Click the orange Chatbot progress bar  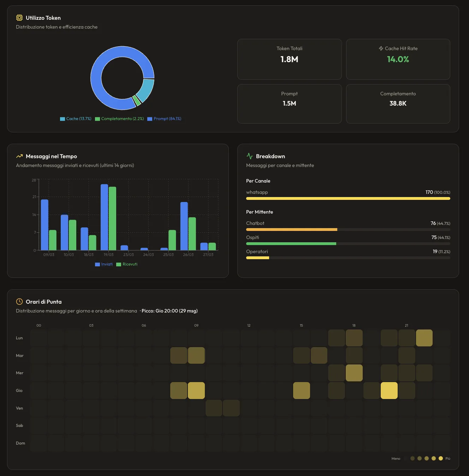pyautogui.click(x=292, y=230)
